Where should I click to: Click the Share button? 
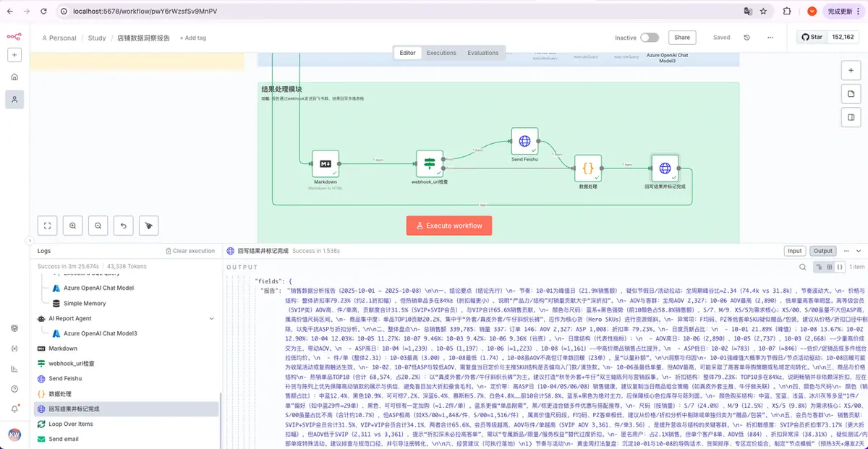coord(682,38)
